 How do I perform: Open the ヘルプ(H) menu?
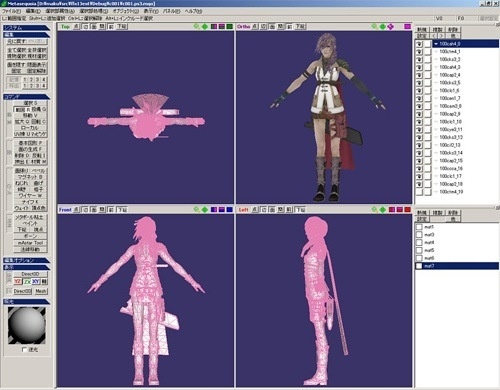click(193, 11)
